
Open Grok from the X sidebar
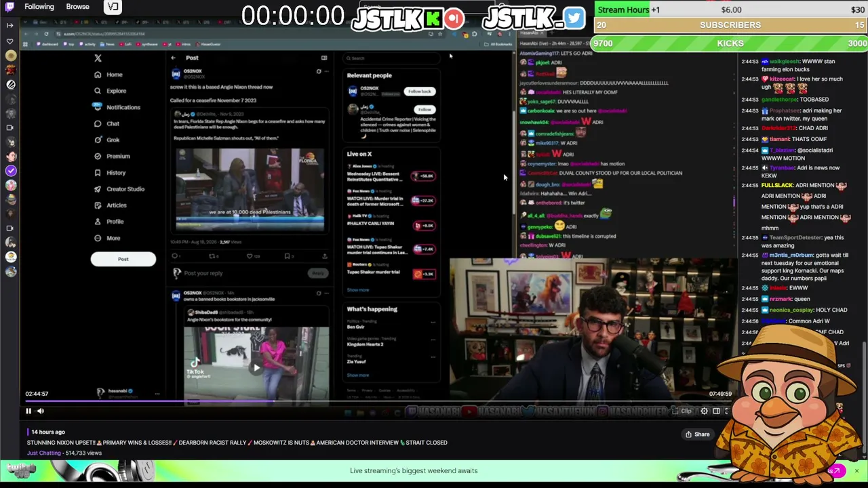(107, 140)
